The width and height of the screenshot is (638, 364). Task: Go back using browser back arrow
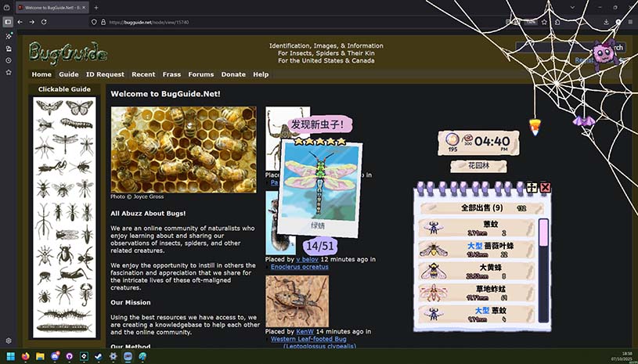click(20, 22)
